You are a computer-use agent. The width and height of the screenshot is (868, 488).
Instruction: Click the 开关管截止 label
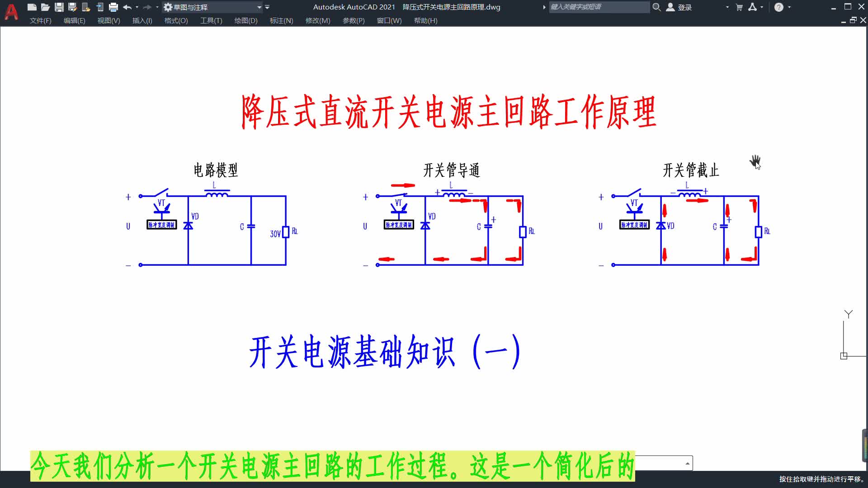pos(691,170)
